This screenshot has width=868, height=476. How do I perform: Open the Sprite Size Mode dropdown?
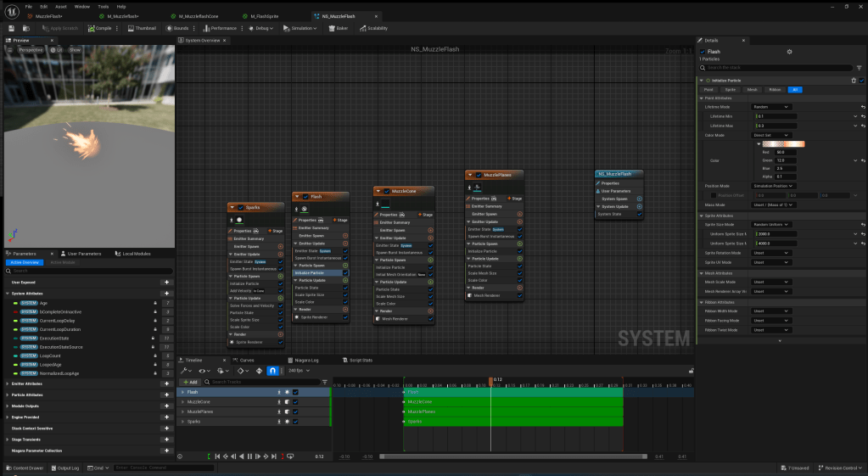click(x=772, y=224)
